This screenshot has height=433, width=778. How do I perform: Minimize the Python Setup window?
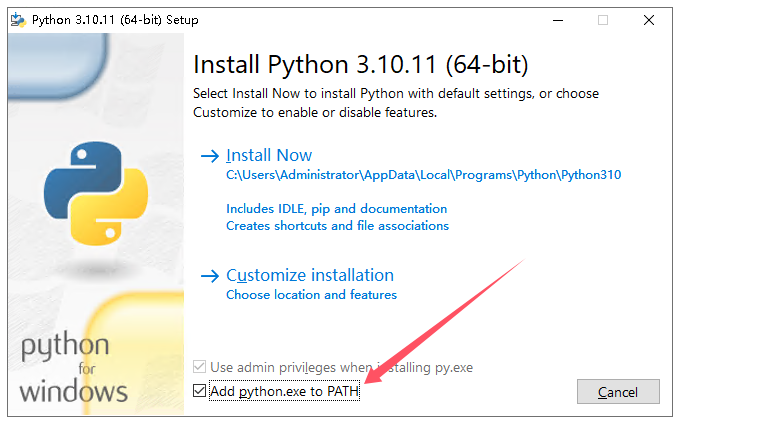tap(557, 20)
